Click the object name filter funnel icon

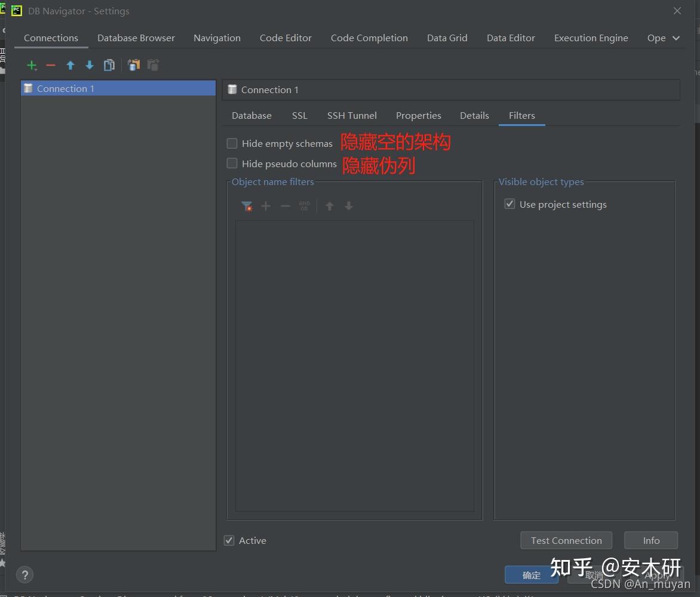(x=247, y=206)
